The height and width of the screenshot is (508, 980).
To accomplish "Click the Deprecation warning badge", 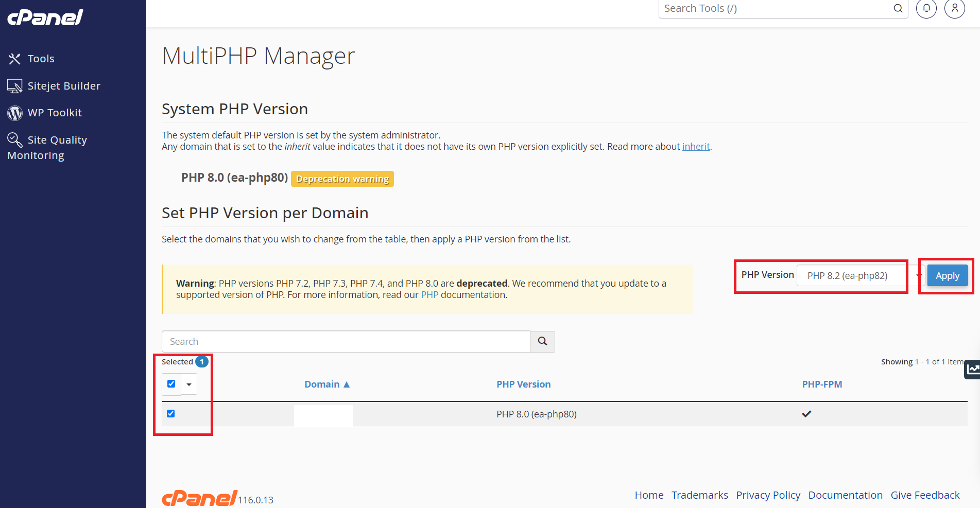I will [x=342, y=179].
